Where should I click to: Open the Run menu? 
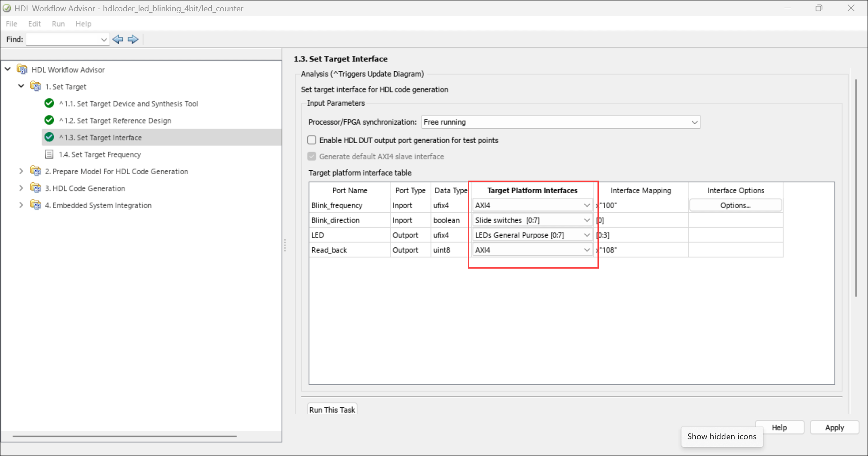58,23
